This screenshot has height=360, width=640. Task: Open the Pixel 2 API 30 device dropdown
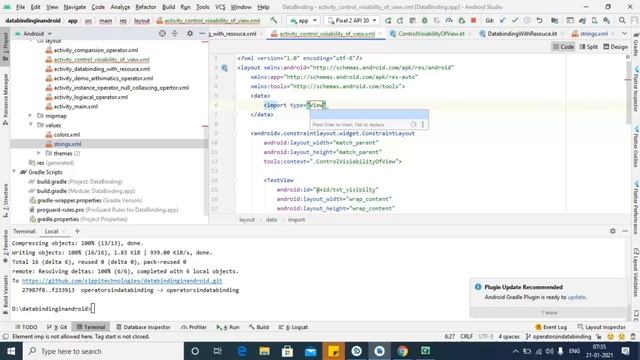[352, 20]
